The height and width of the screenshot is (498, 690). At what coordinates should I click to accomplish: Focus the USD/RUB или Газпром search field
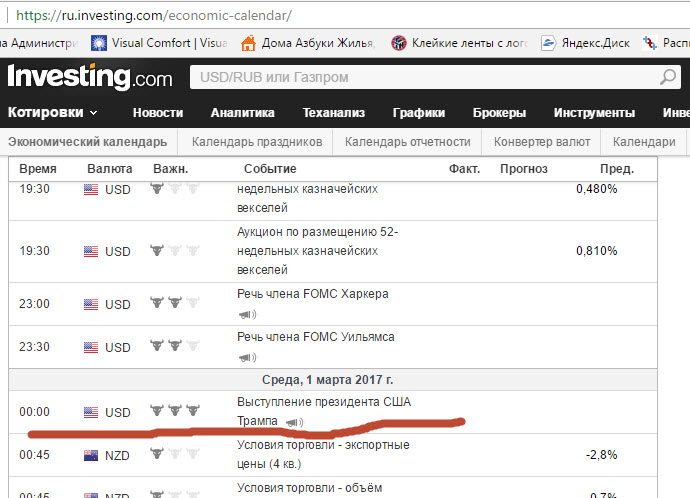click(435, 77)
